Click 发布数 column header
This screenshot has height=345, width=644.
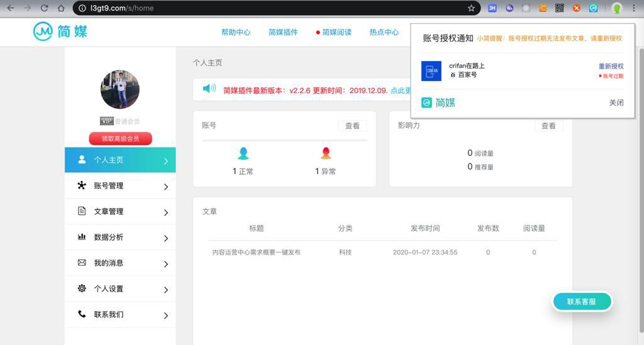point(488,228)
